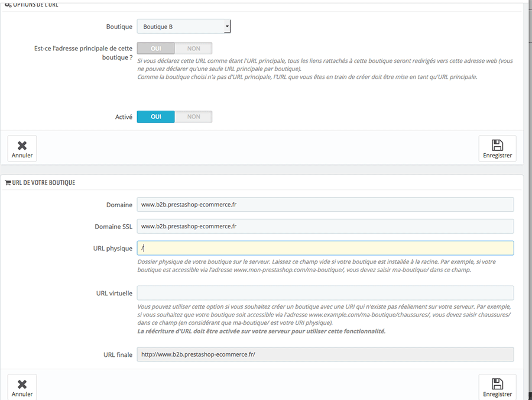532x400 pixels.
Task: Focus the Domaine SSL text field
Action: coord(325,227)
